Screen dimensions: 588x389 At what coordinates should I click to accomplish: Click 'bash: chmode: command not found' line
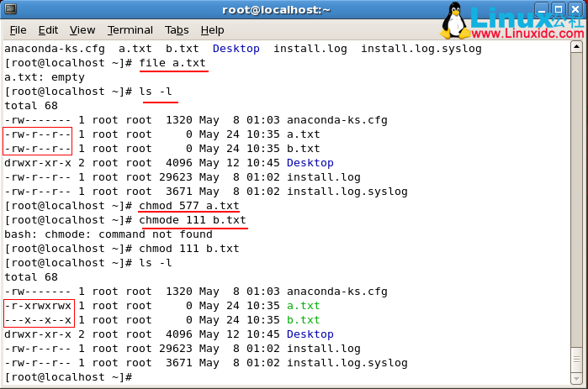(109, 234)
